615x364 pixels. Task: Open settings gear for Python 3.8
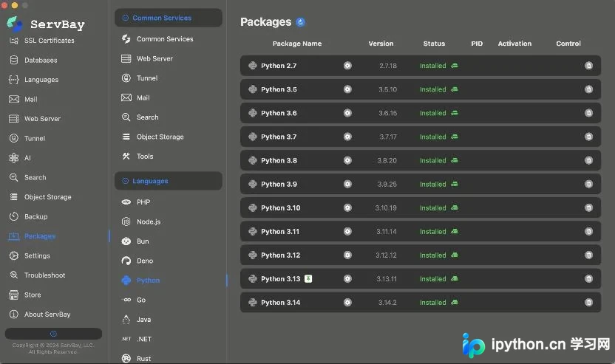[x=347, y=160]
